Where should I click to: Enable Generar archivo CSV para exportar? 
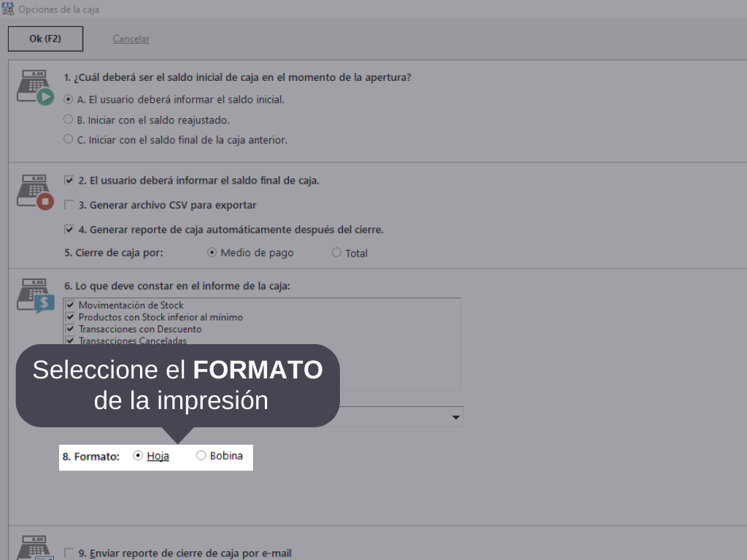coord(69,205)
